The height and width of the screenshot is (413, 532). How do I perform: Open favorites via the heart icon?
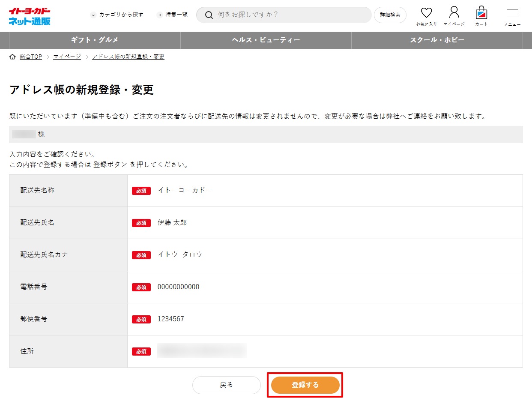tap(426, 13)
